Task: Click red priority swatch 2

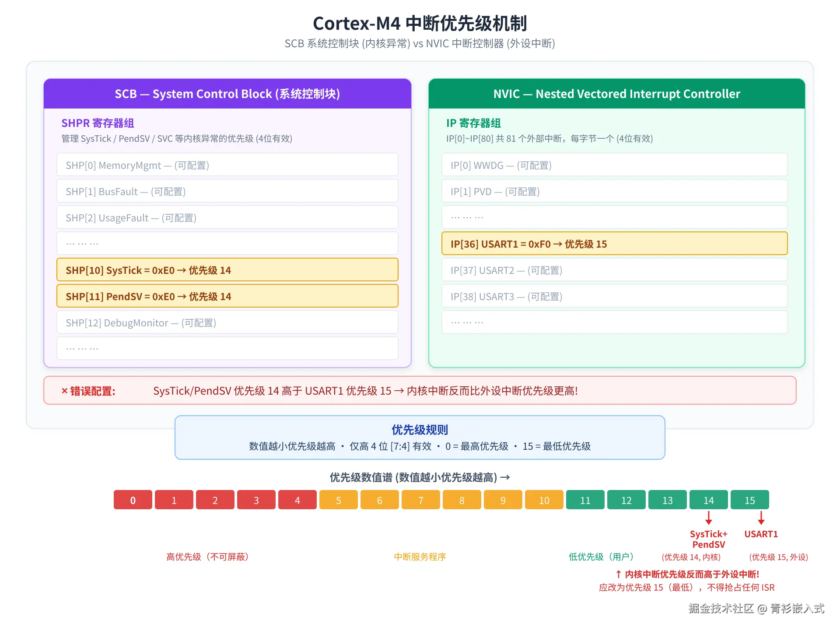Action: click(x=215, y=500)
